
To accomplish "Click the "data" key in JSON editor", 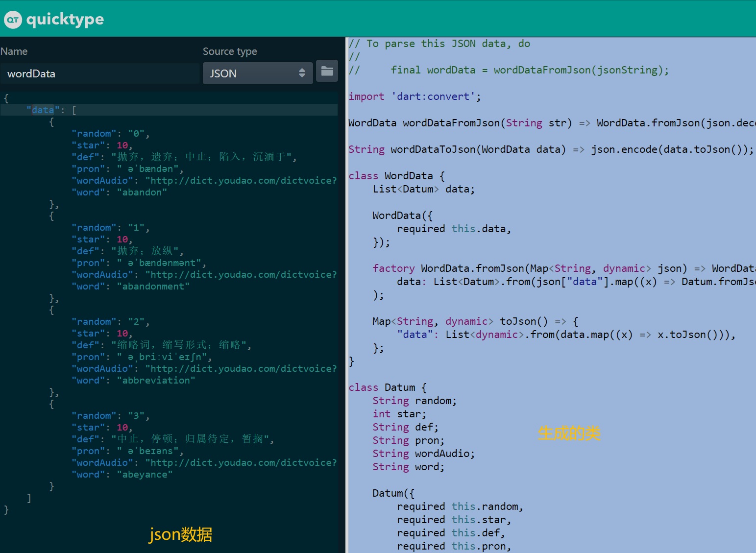I will (x=43, y=110).
